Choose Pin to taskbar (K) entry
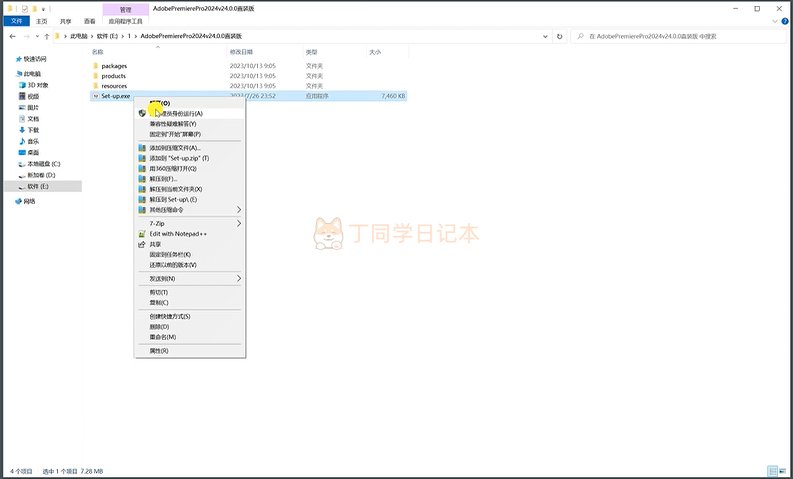Image resolution: width=793 pixels, height=479 pixels. [x=190, y=254]
